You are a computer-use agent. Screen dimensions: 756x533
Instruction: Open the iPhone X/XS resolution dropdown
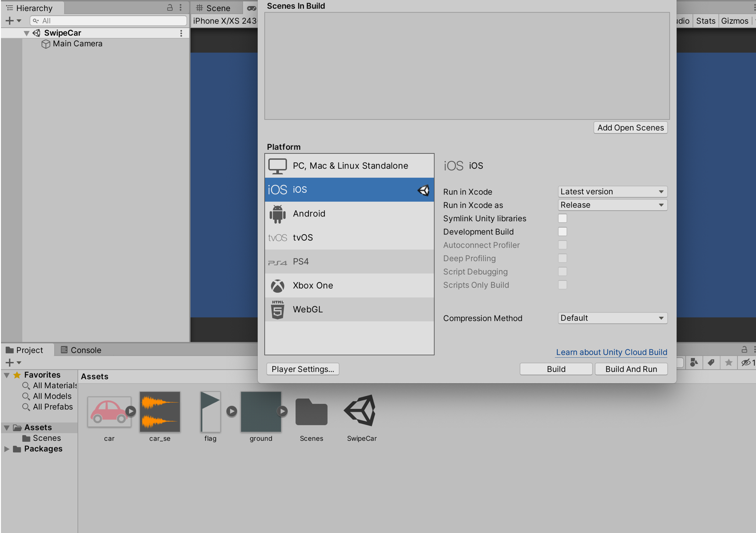(225, 21)
